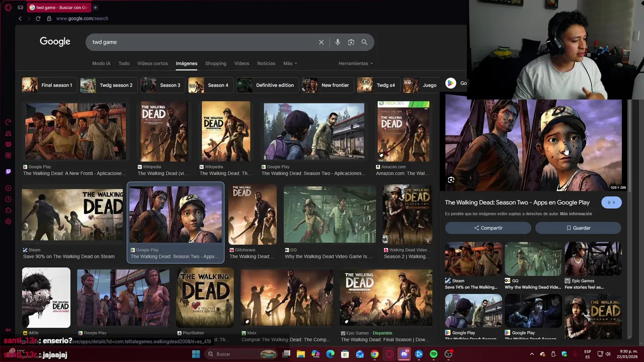The width and height of the screenshot is (644, 362).
Task: Select the Imágenes tab
Action: click(186, 63)
